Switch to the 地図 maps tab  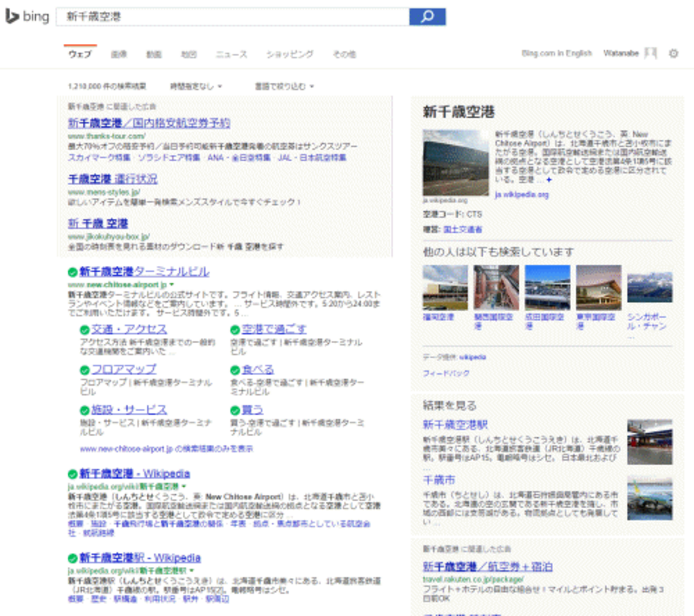click(x=188, y=54)
